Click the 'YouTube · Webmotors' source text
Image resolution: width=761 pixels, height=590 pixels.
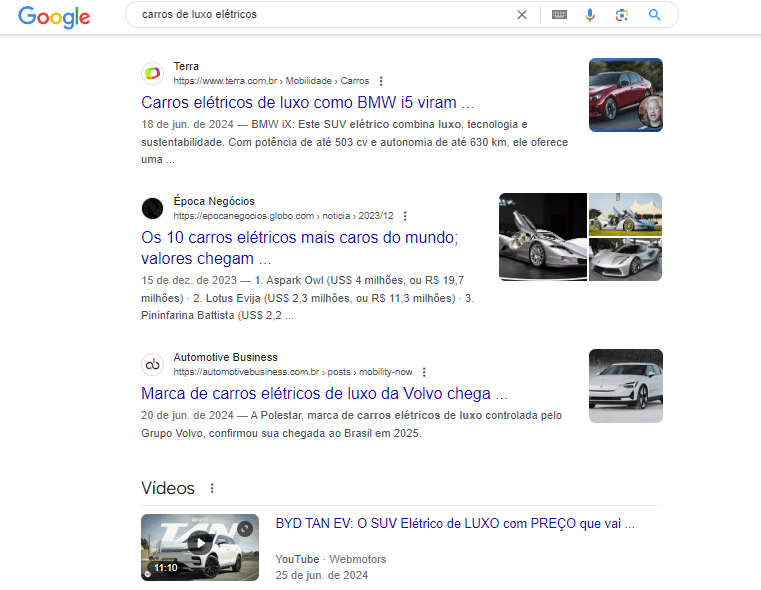(331, 559)
